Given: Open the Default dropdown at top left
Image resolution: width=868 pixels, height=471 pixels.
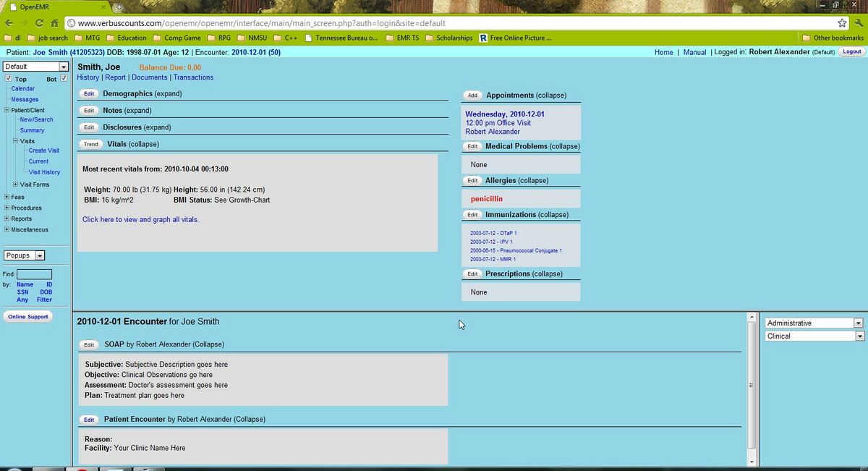Looking at the screenshot, I should point(36,66).
